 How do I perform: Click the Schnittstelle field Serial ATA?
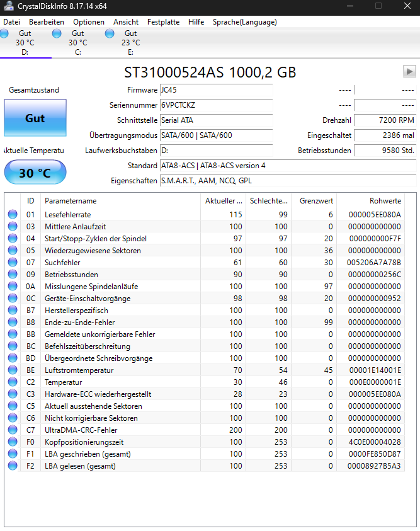(x=216, y=120)
